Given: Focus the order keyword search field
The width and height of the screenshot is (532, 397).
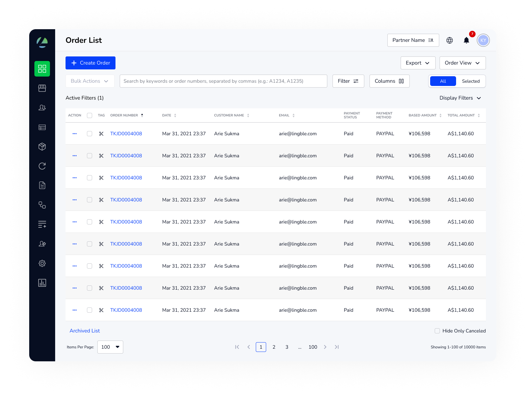Looking at the screenshot, I should (x=224, y=81).
